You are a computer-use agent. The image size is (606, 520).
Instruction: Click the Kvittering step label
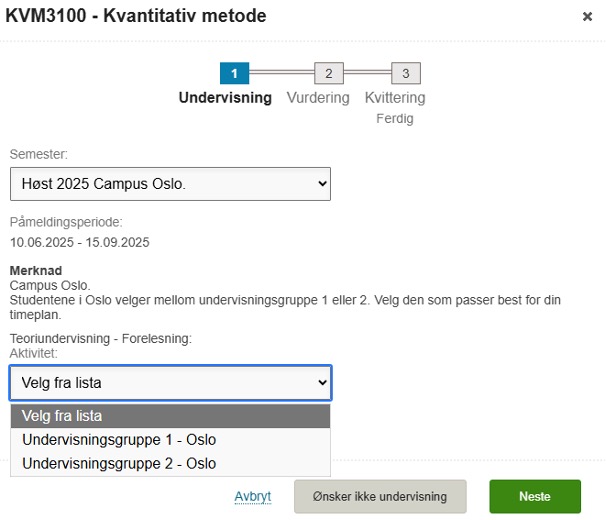pos(395,98)
